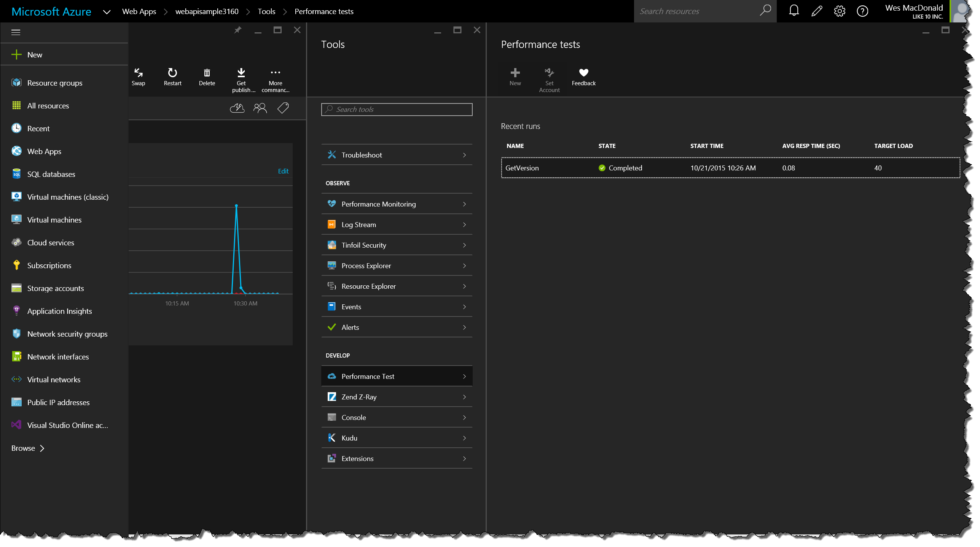
Task: Click the Set Account icon
Action: 549,73
